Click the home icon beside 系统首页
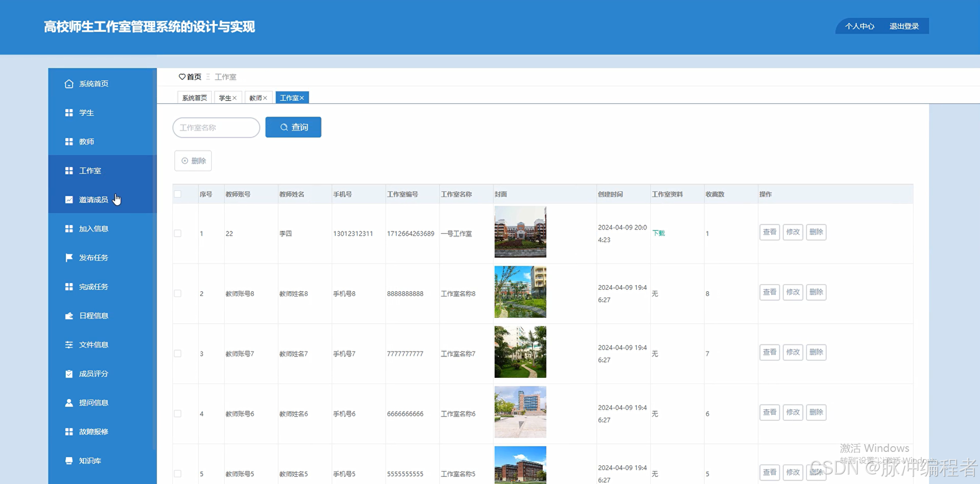 coord(69,84)
